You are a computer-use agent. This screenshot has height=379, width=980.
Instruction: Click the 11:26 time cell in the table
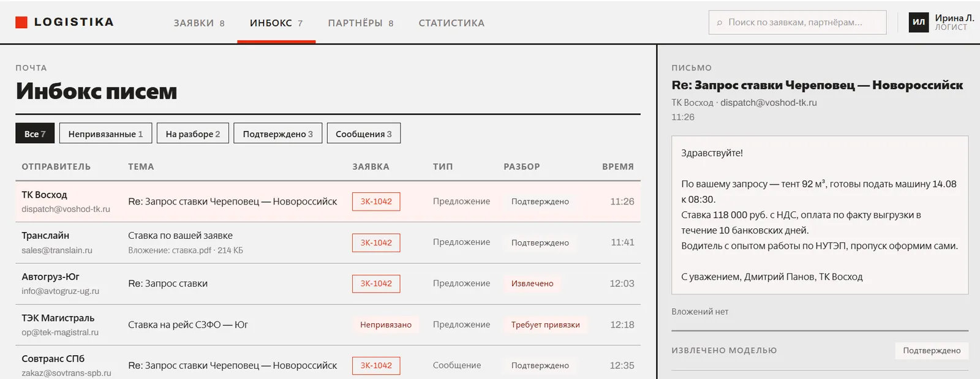pyautogui.click(x=622, y=201)
